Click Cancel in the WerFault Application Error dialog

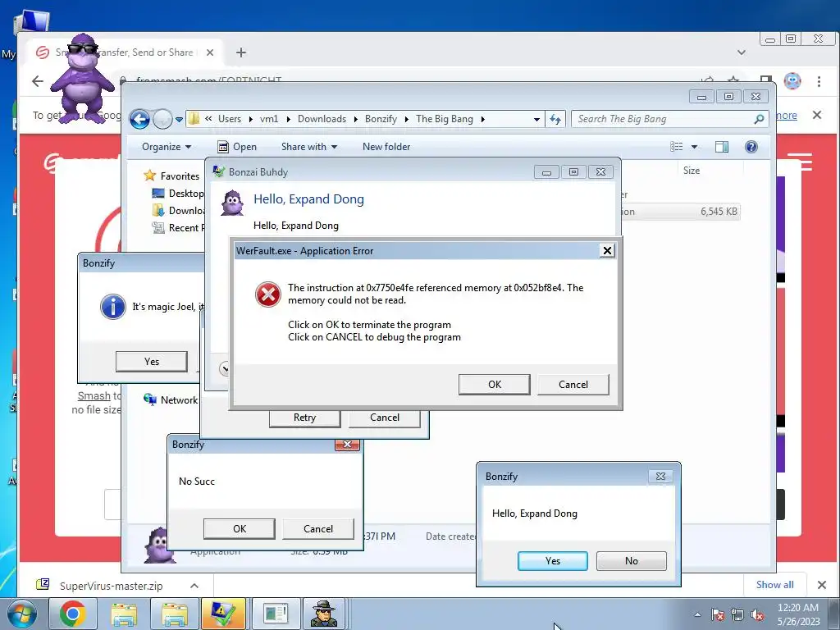coord(573,384)
